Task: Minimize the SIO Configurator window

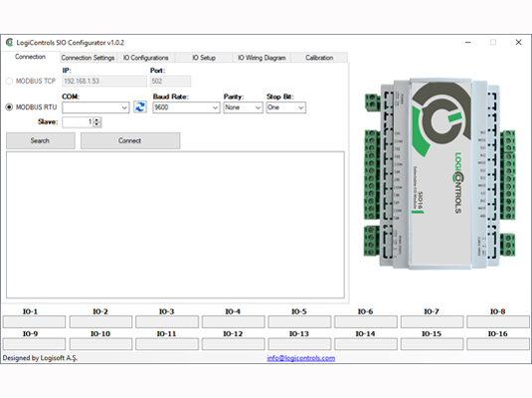Action: (x=468, y=43)
